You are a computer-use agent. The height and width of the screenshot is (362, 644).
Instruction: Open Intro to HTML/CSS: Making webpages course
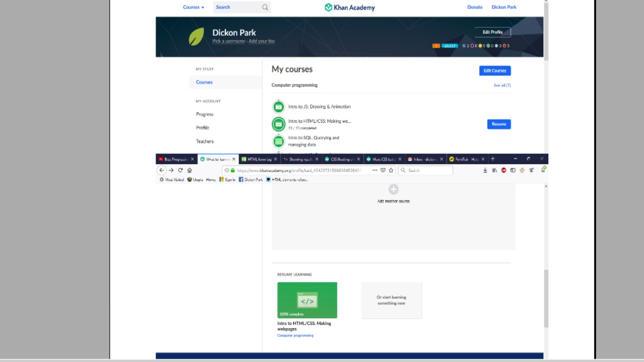tap(320, 121)
